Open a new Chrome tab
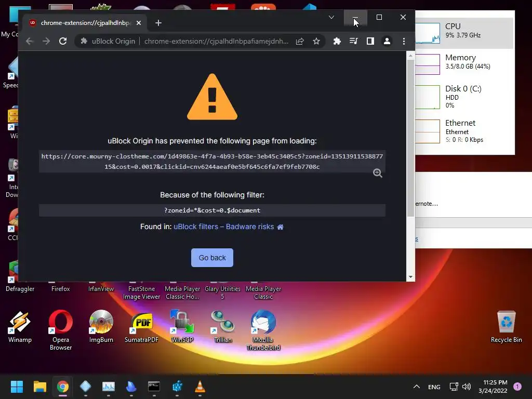The height and width of the screenshot is (399, 532). point(158,23)
